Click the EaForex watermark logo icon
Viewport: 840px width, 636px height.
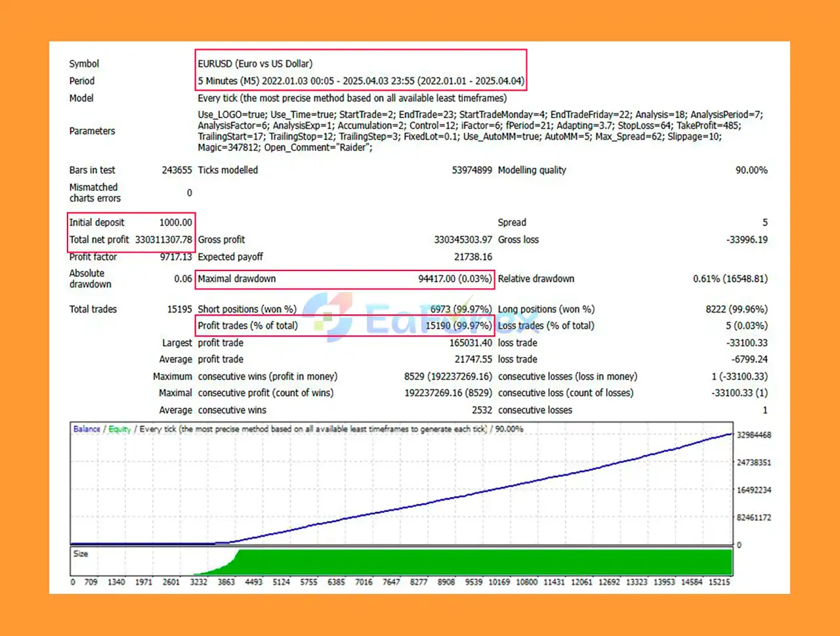coord(327,317)
